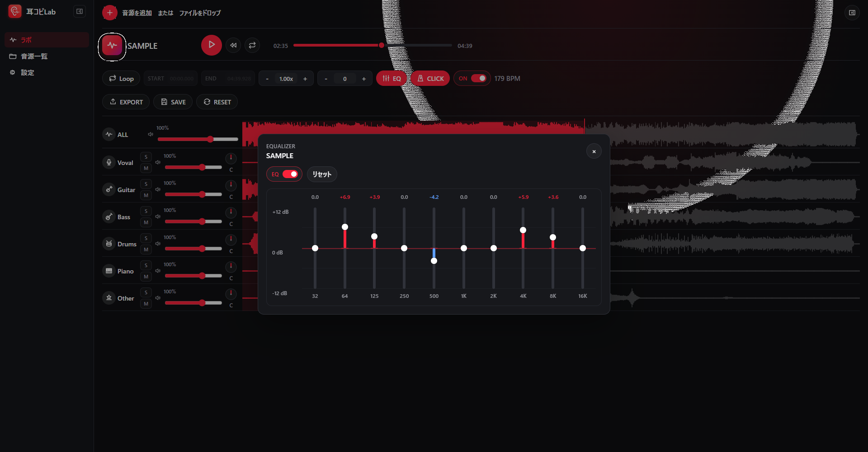Adjust the Piano volume slider

pos(193,276)
